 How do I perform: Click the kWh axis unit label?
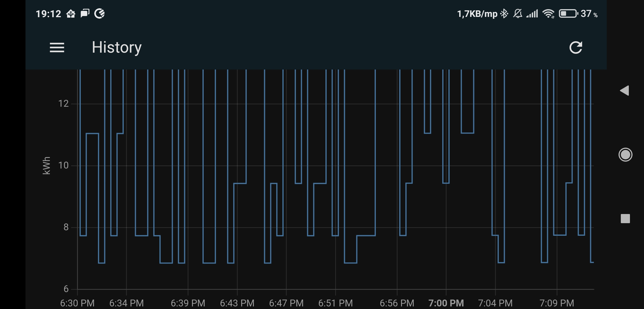[x=46, y=165]
